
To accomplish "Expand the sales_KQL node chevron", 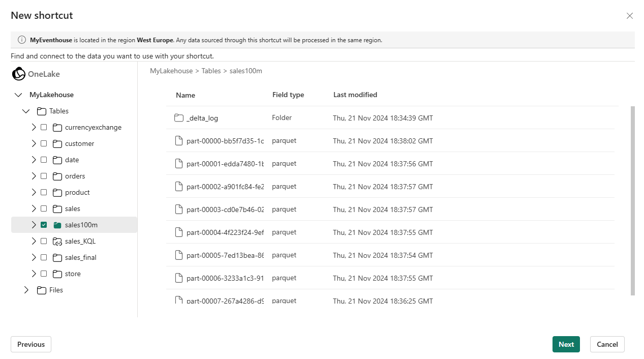I will tap(34, 241).
